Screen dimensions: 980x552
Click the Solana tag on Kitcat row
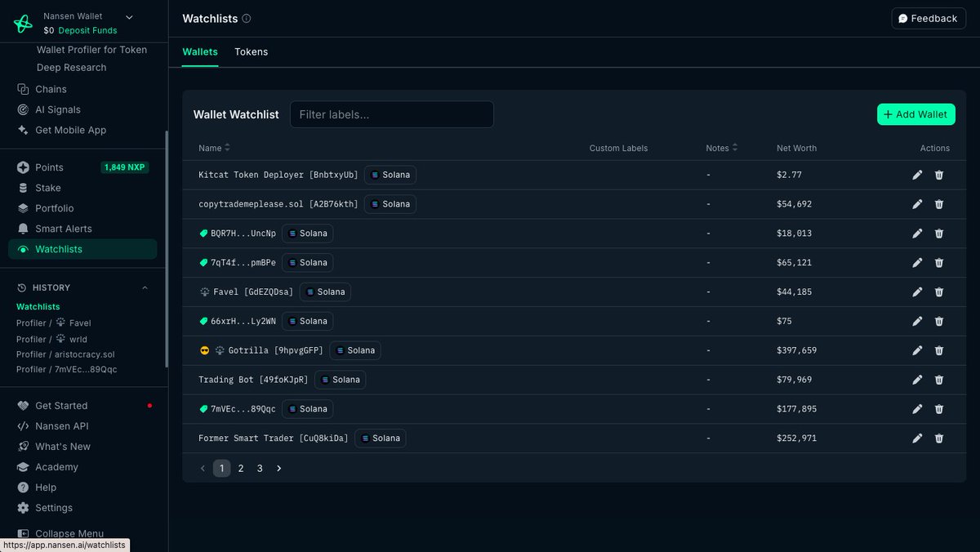point(390,175)
